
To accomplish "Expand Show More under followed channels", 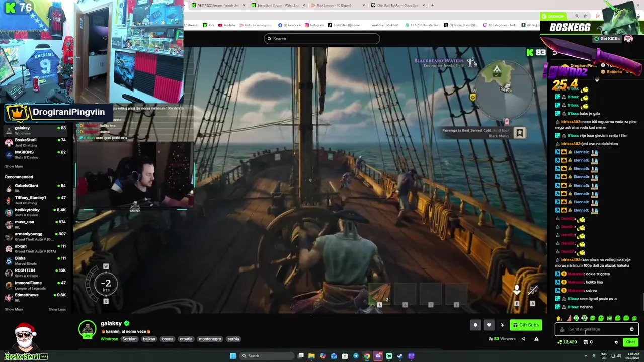I will 14,166.
